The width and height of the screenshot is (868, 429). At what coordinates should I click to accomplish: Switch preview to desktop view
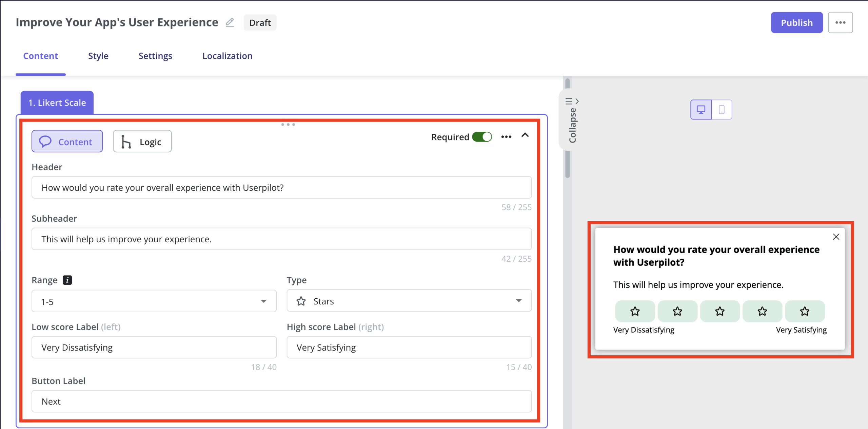[x=701, y=109]
